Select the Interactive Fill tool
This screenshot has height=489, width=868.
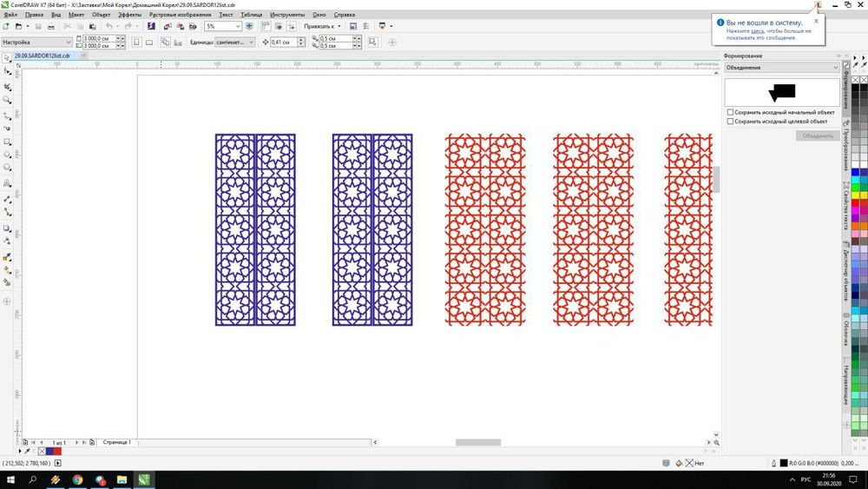coord(7,270)
